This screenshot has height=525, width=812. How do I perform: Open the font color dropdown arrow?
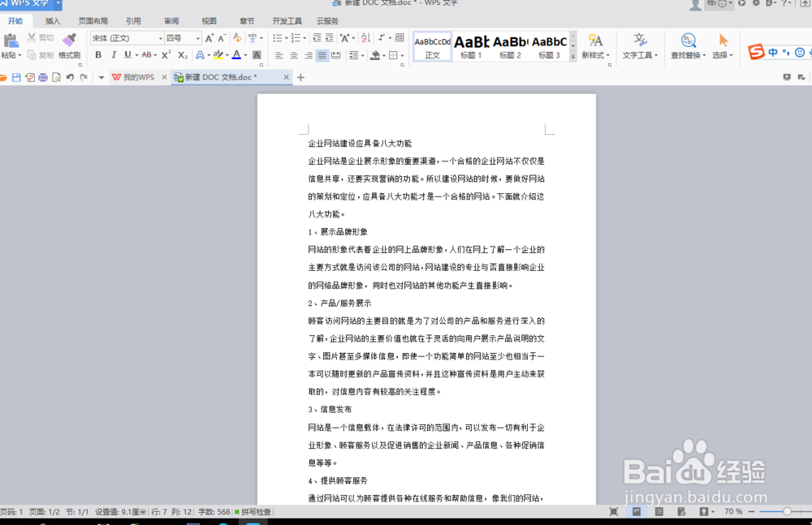[x=244, y=55]
